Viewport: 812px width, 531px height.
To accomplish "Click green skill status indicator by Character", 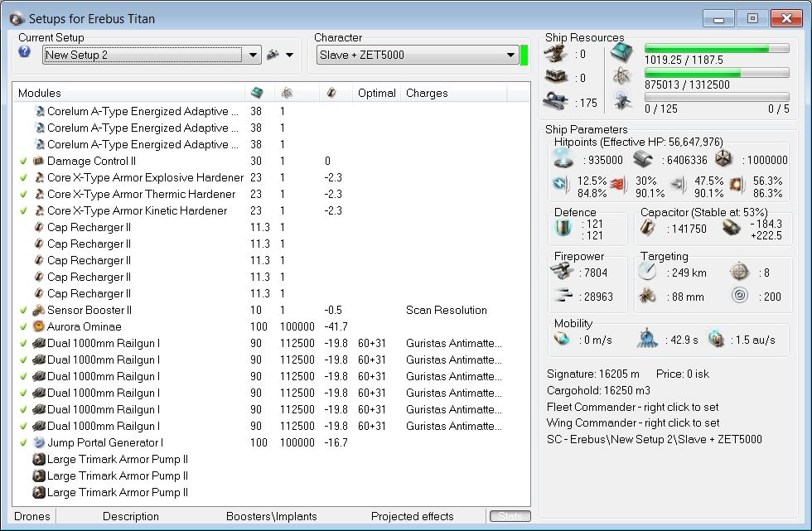I will 524,55.
